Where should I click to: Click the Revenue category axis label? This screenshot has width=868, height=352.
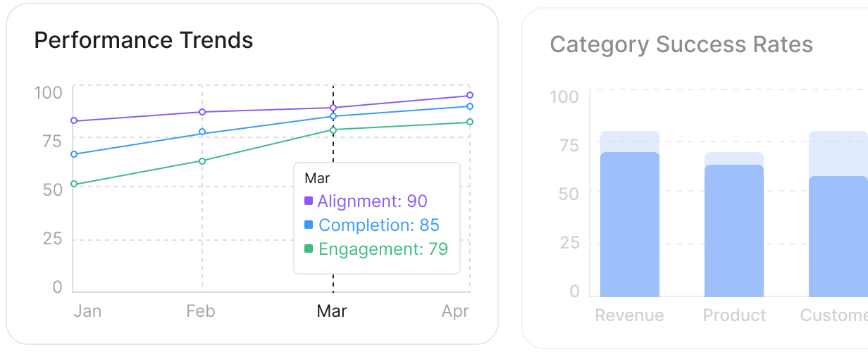pyautogui.click(x=629, y=315)
